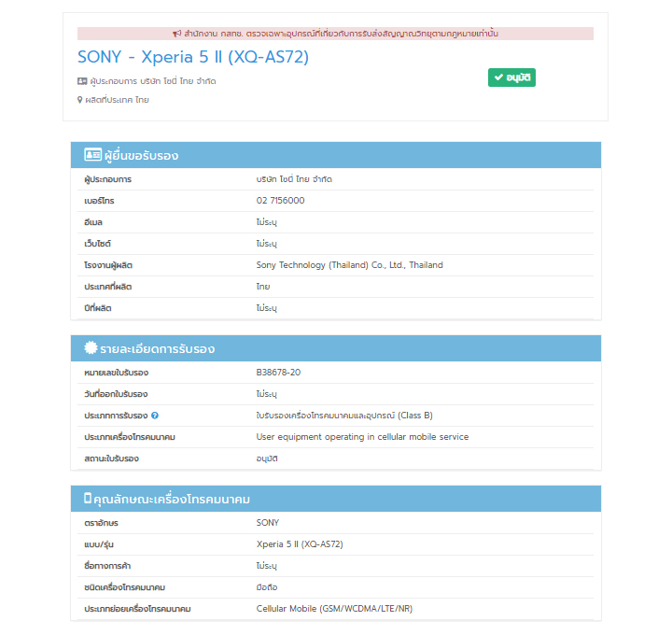The image size is (672, 635).
Task: Click the operator ID card icon under the title
Action: [82, 81]
